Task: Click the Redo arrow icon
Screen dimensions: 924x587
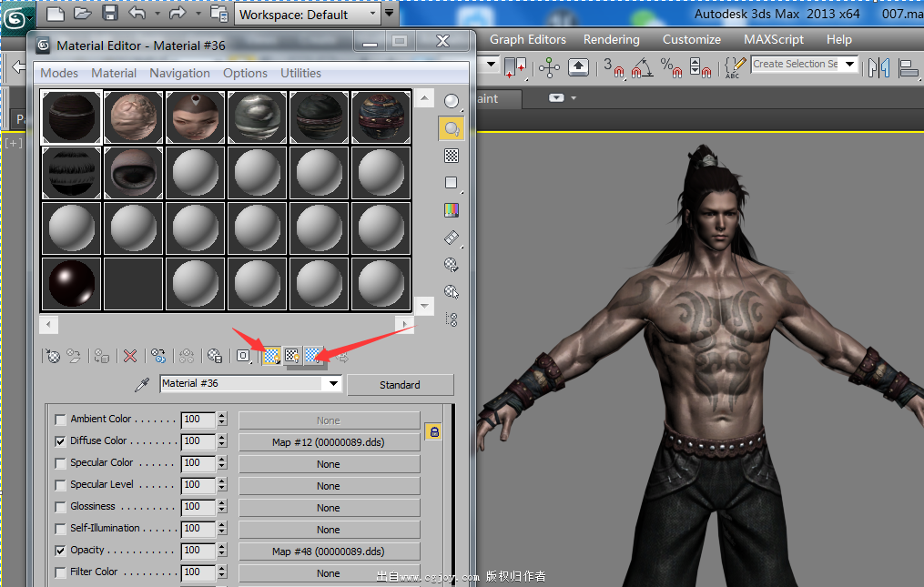Action: coord(178,13)
